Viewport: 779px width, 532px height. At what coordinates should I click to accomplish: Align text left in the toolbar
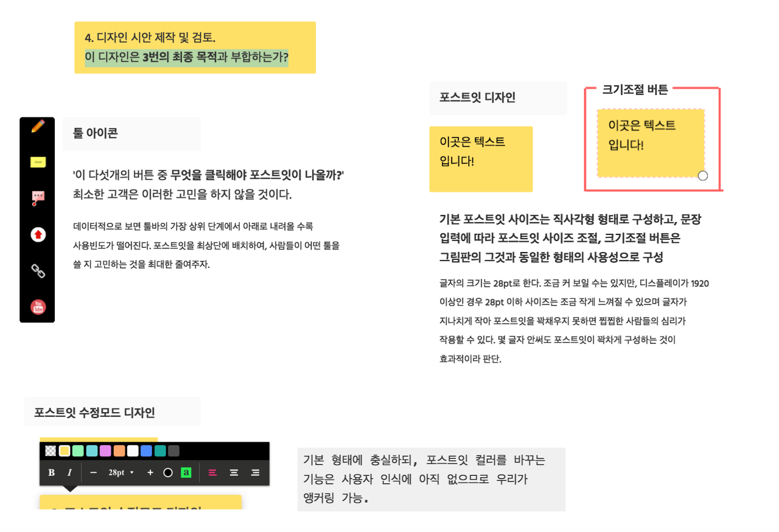click(x=212, y=473)
